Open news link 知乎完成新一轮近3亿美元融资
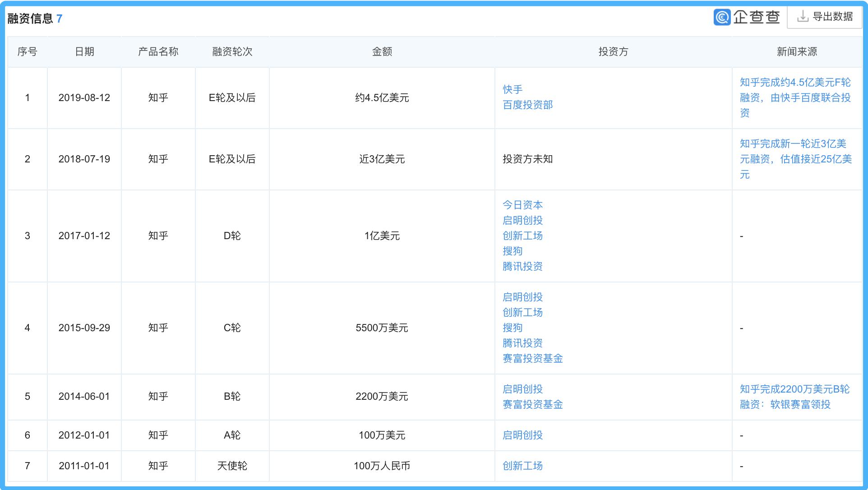This screenshot has width=868, height=490. tap(796, 159)
